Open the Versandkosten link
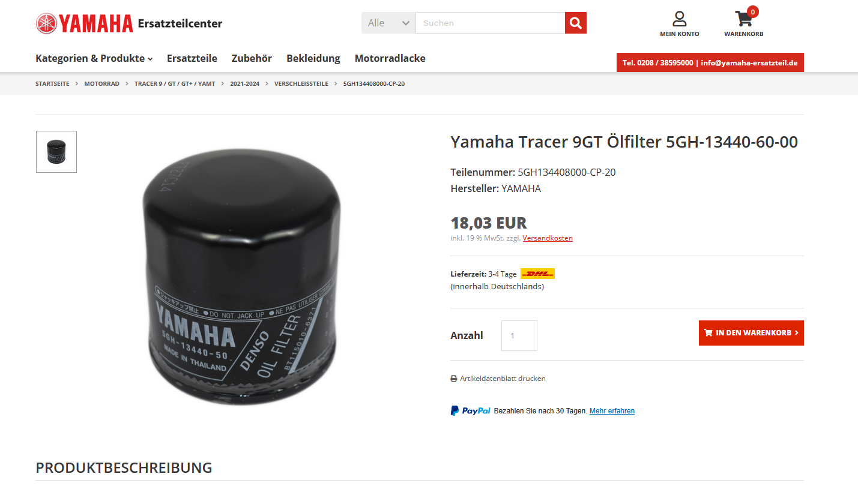The image size is (858, 504). [x=548, y=238]
